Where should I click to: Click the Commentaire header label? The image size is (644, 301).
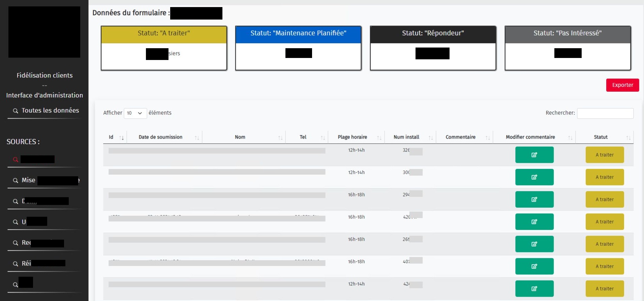[x=461, y=137]
